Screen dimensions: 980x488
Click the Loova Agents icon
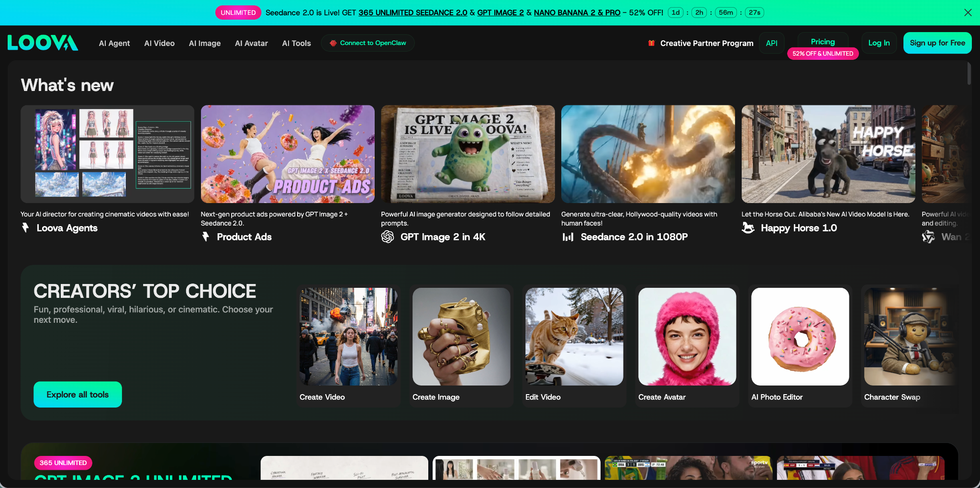click(26, 228)
